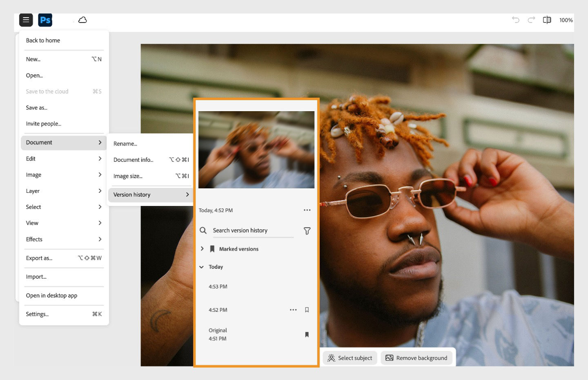This screenshot has width=588, height=380.
Task: Choose Invite people… menu entry
Action: [x=64, y=124]
